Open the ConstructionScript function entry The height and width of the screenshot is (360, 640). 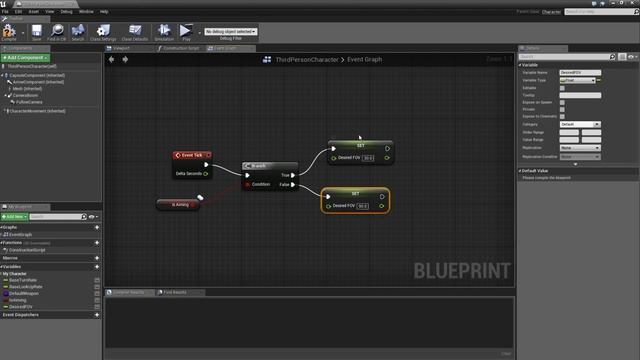(x=27, y=250)
